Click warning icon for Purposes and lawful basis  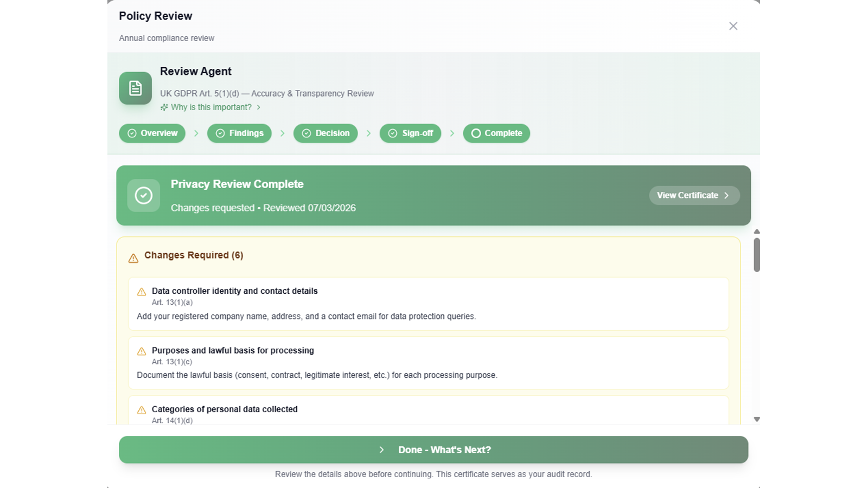coord(142,351)
